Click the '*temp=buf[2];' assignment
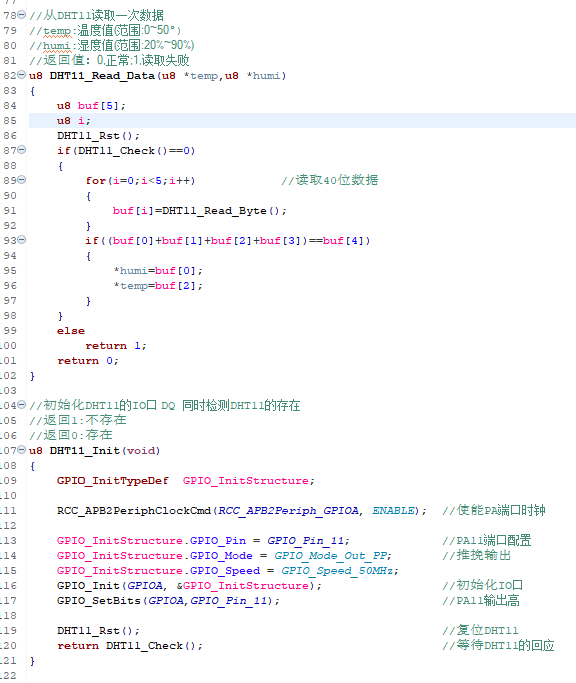 (158, 286)
